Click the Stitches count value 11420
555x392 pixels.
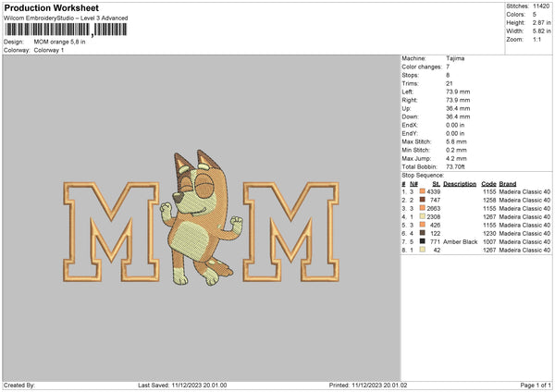tap(541, 6)
